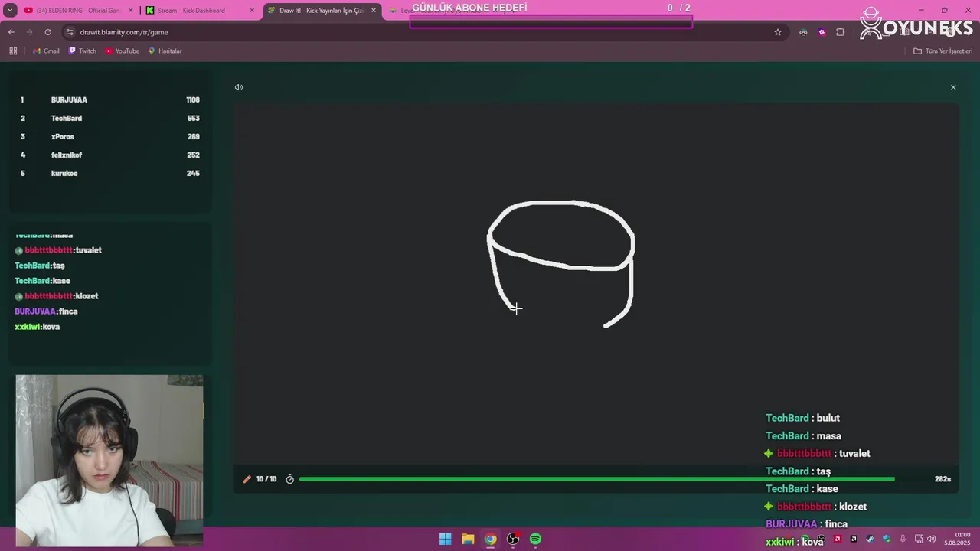Click the 282s remaining time label
This screenshot has width=980, height=551.
click(942, 479)
